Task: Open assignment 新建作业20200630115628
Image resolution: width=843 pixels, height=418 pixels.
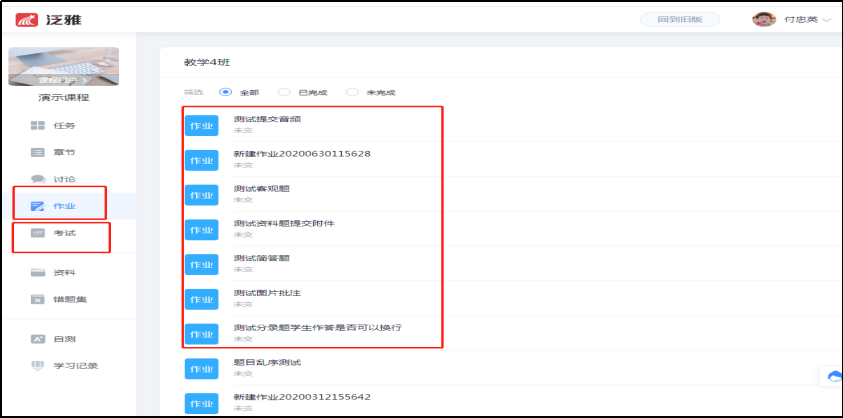Action: click(x=301, y=153)
